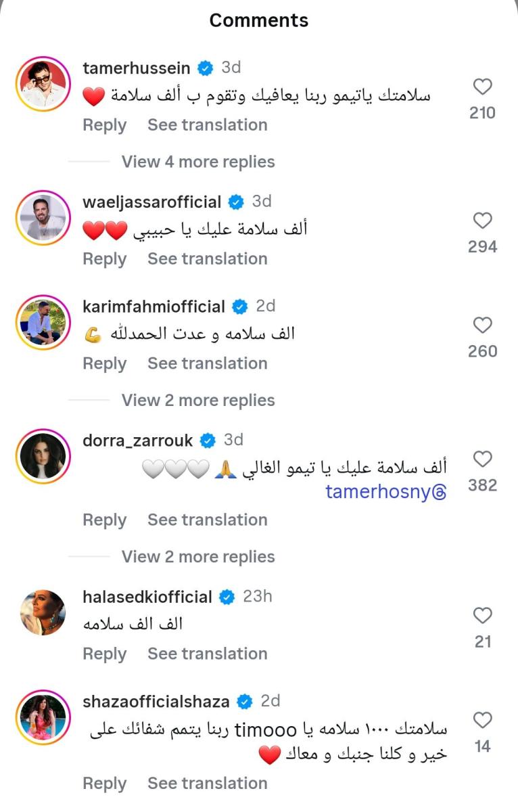Screen dimensions: 518x812
Task: Tap the heart on halasedkiofficial's comment
Action: coord(482,616)
